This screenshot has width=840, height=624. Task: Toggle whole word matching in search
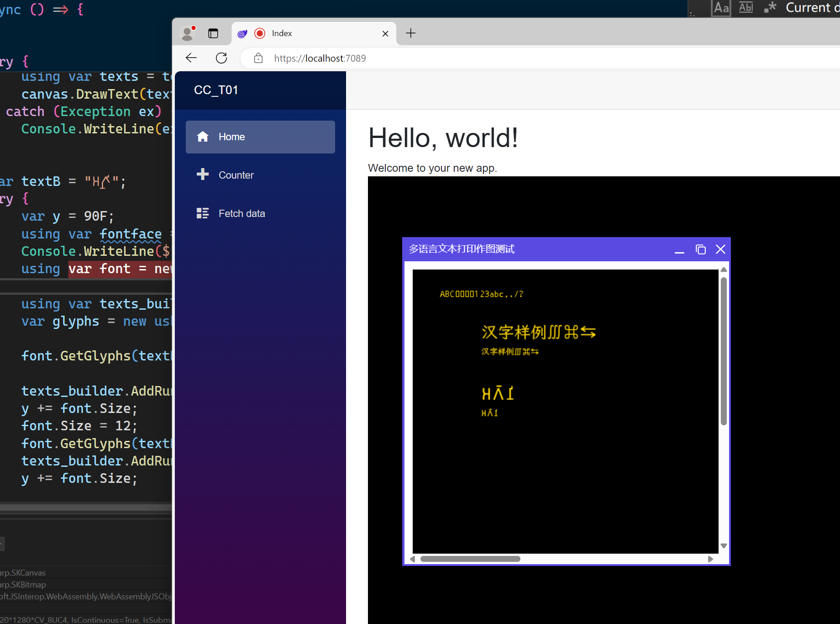coord(745,8)
